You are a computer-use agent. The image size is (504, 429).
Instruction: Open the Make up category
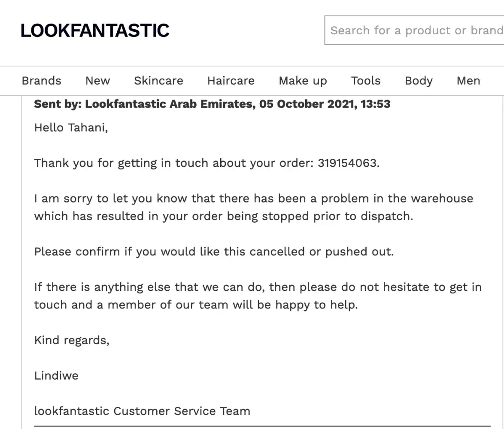click(303, 81)
